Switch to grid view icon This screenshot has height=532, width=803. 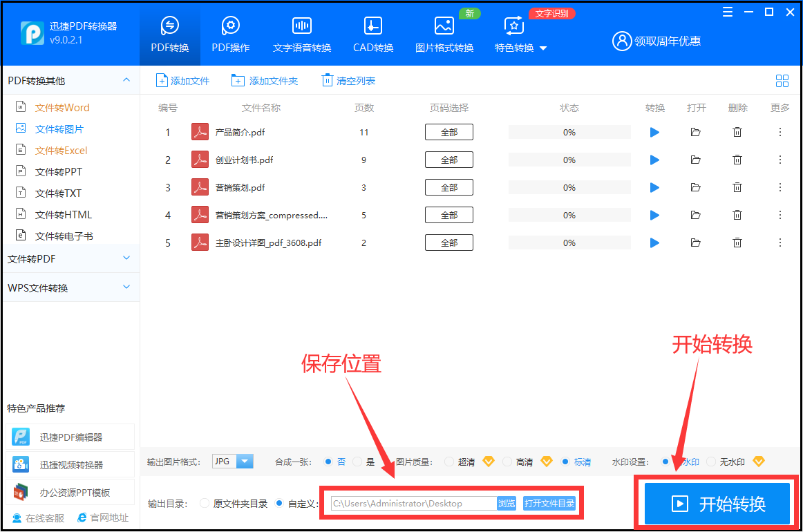coord(782,81)
